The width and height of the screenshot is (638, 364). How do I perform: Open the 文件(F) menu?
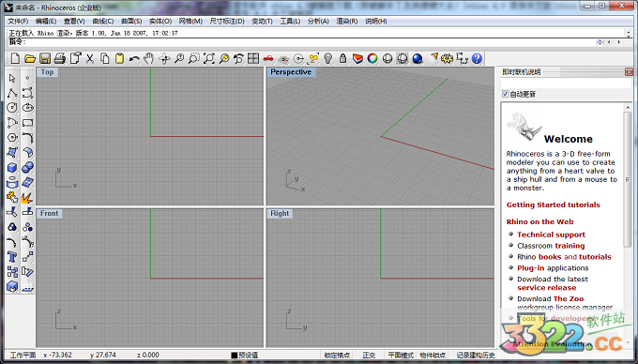coord(19,22)
